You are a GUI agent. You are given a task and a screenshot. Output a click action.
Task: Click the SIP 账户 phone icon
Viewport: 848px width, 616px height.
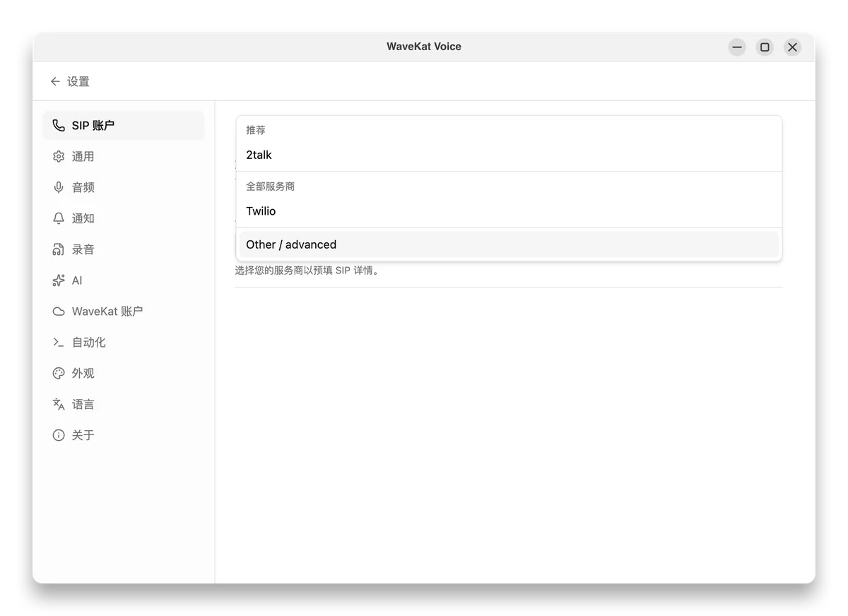click(59, 126)
